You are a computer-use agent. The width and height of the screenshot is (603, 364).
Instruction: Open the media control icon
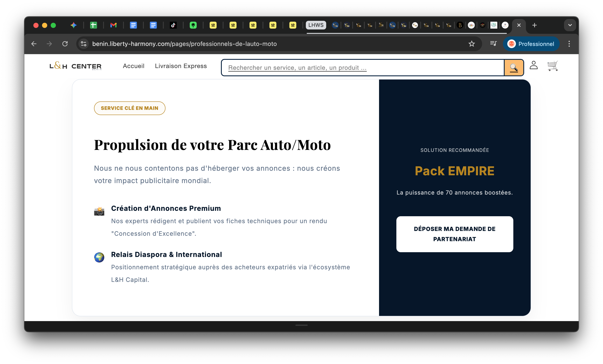tap(493, 44)
